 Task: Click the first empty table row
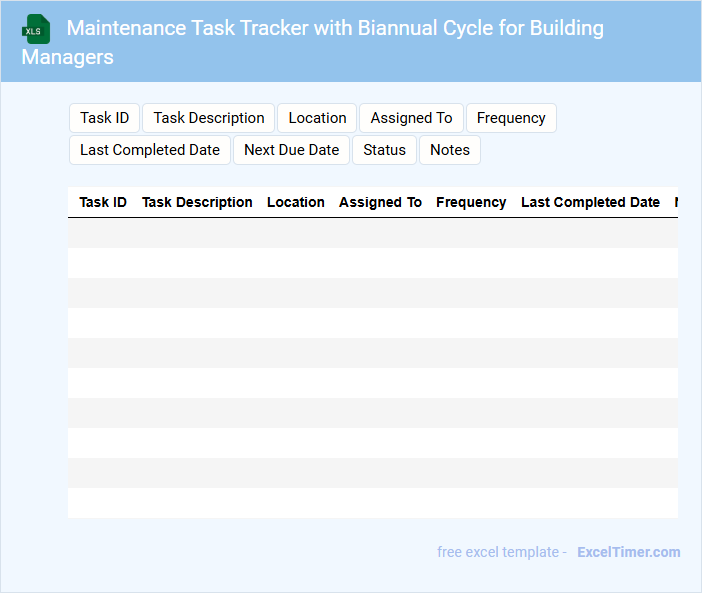[372, 233]
